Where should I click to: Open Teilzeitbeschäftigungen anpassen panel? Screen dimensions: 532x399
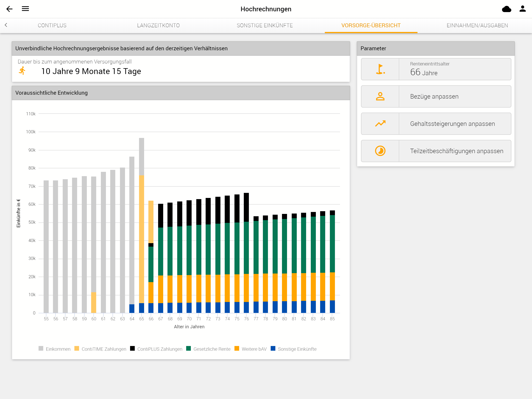(436, 151)
